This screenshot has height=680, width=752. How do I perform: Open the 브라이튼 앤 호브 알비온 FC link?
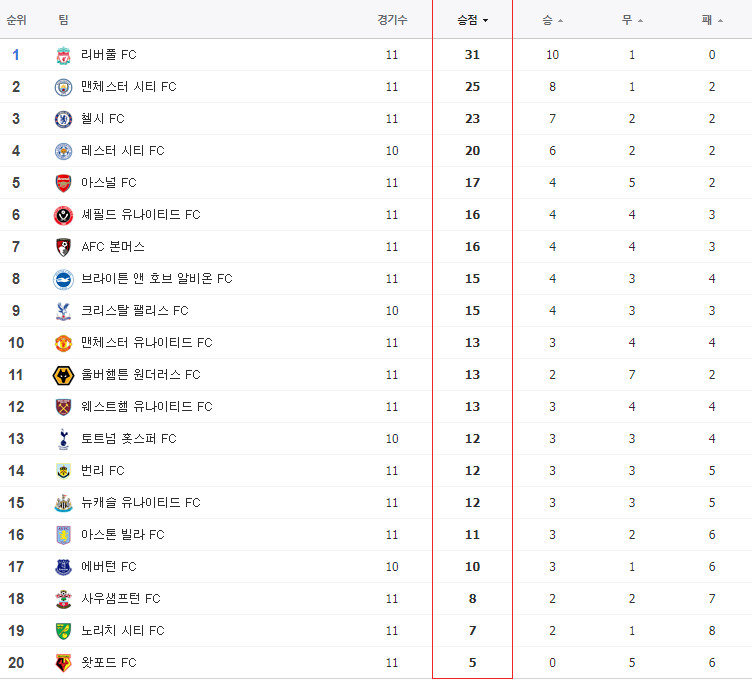click(x=157, y=279)
